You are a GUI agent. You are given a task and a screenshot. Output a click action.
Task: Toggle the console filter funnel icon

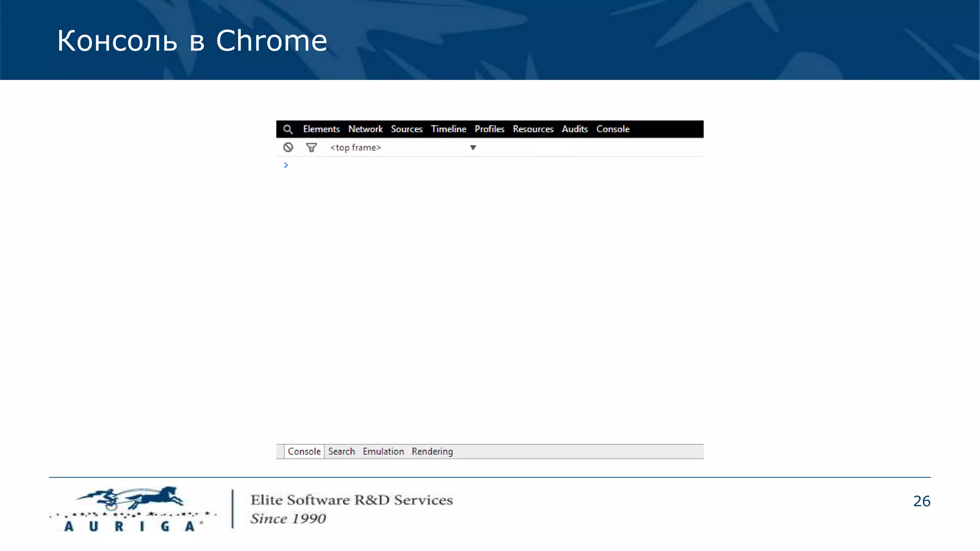[x=312, y=147]
